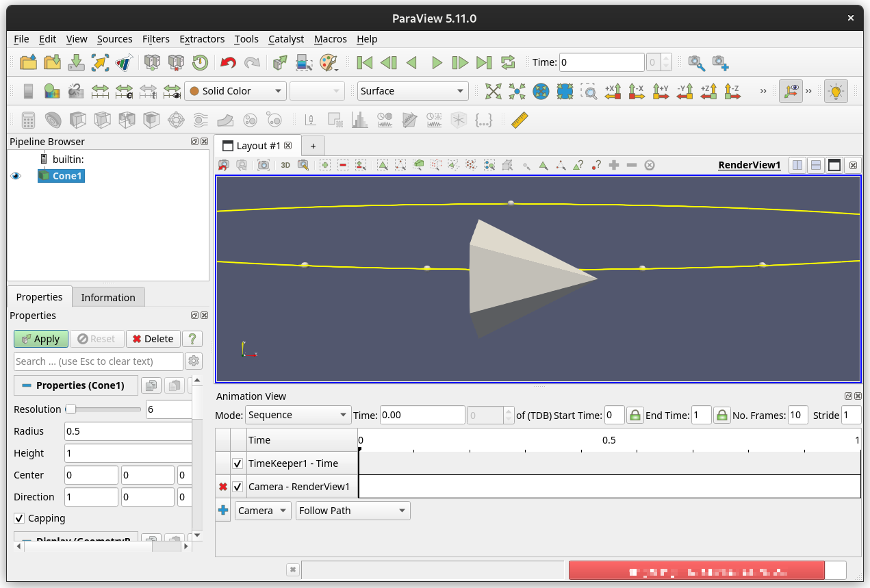870x588 pixels.
Task: Open the animation Mode Sequence dropdown
Action: pos(298,415)
